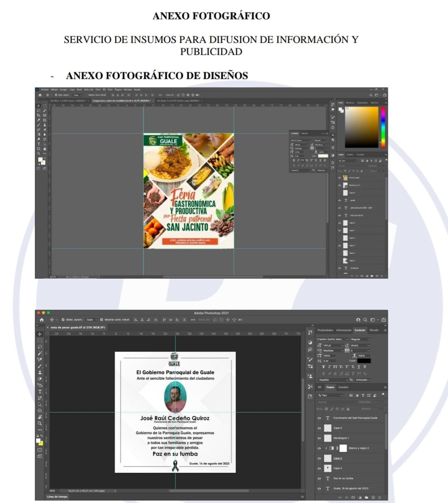
Task: Toggle the Selec. autom. checkbox
Action: point(63,320)
